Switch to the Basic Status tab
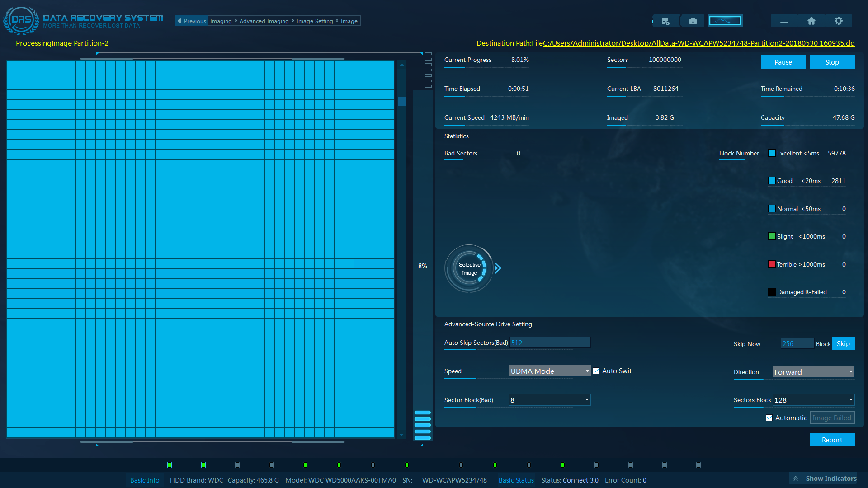The image size is (868, 488). coord(516,480)
